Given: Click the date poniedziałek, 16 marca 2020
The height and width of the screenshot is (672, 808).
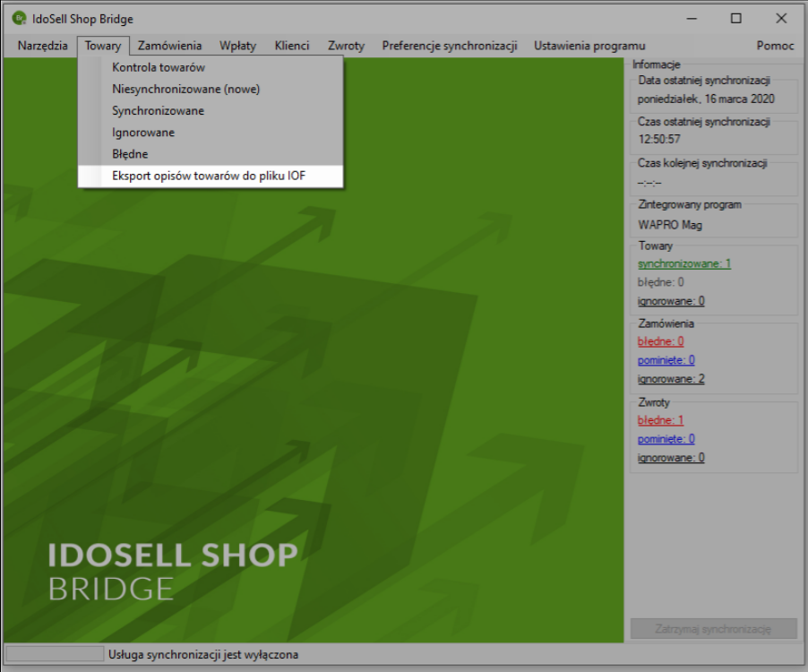Looking at the screenshot, I should (706, 99).
